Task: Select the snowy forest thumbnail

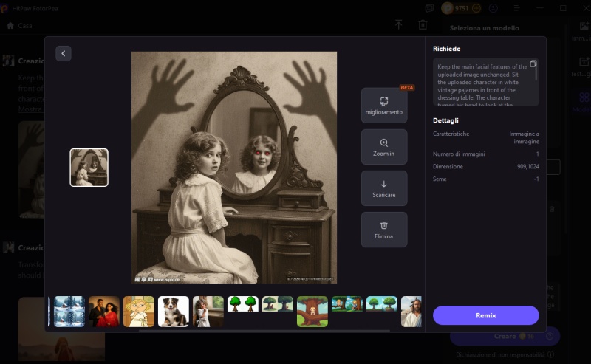Action: [x=69, y=312]
